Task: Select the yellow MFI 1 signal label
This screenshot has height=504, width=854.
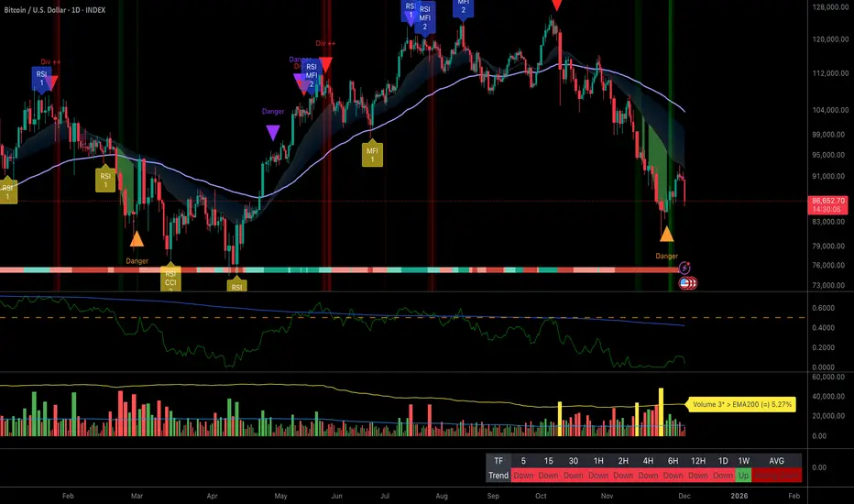Action: [x=372, y=155]
